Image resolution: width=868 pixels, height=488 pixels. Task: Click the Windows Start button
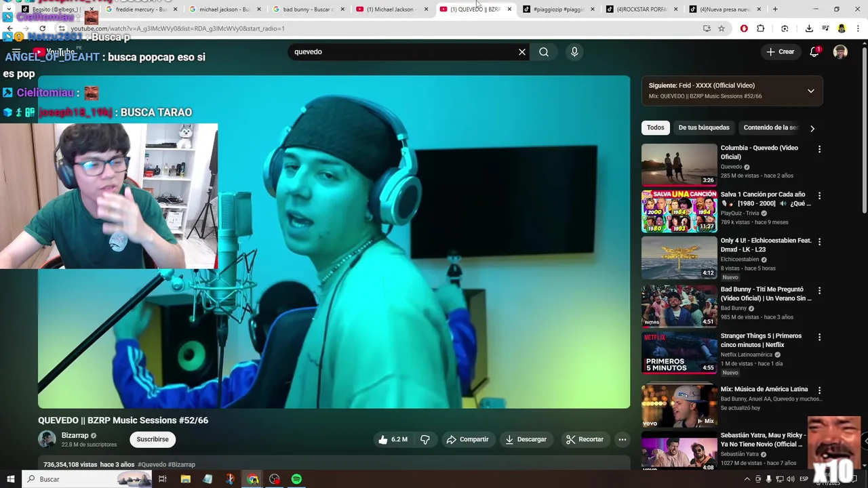pos(10,479)
